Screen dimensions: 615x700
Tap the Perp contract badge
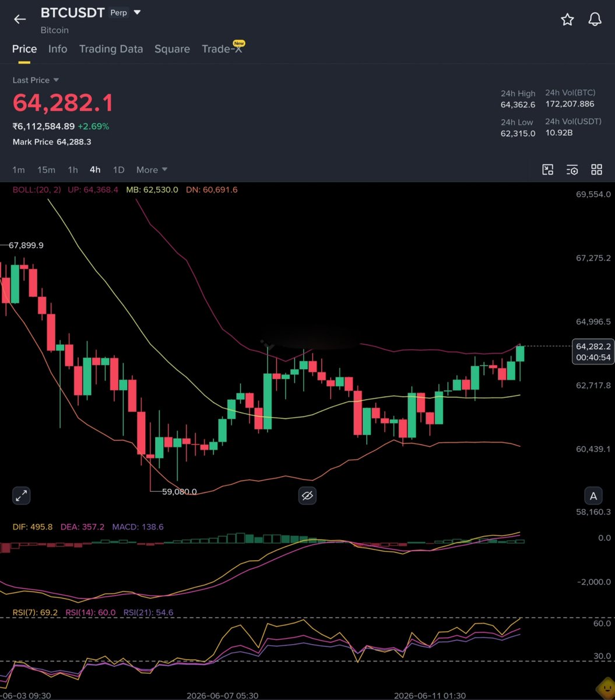(119, 12)
